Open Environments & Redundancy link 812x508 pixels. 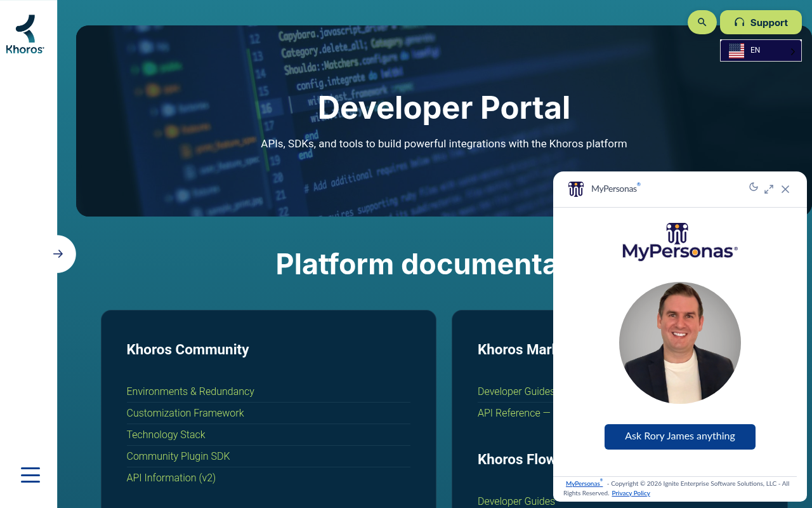(x=190, y=391)
